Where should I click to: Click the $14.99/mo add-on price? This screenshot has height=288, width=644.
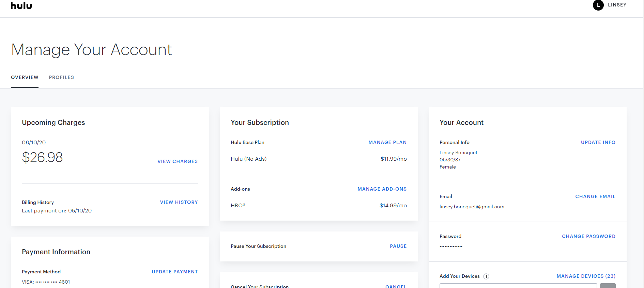(x=393, y=206)
